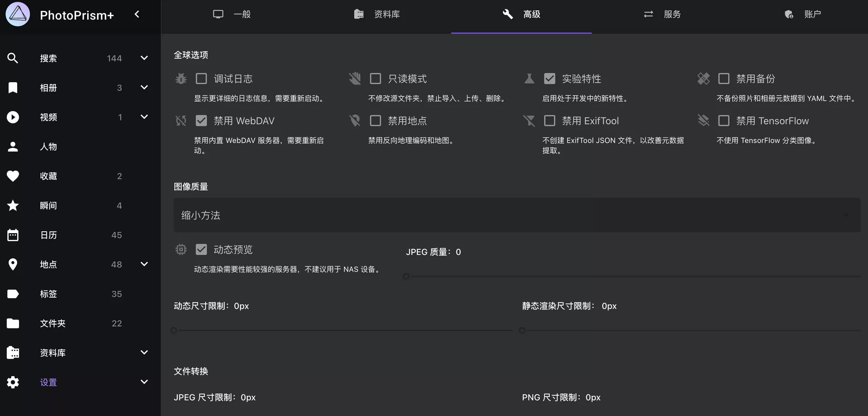
Task: Click the PhotoPrism logo icon
Action: point(18,14)
